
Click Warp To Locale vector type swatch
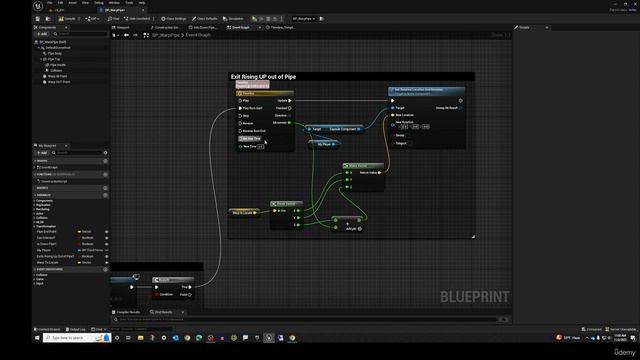(79, 262)
